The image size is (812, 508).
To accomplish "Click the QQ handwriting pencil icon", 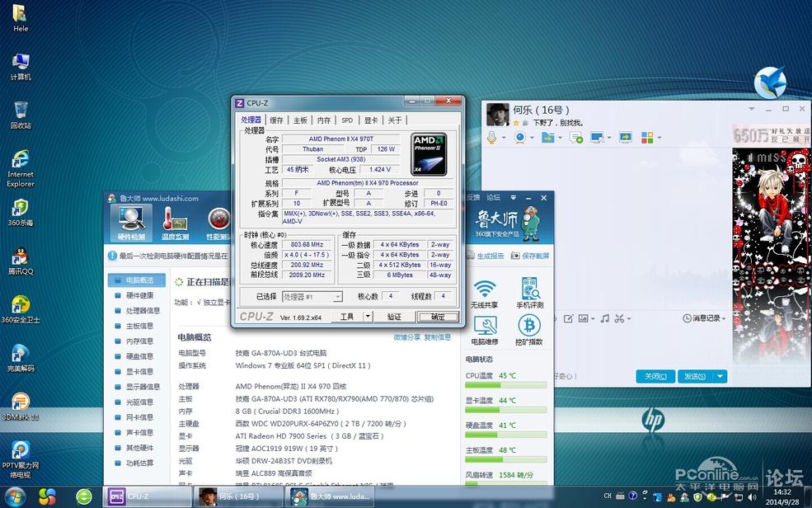I will (569, 318).
